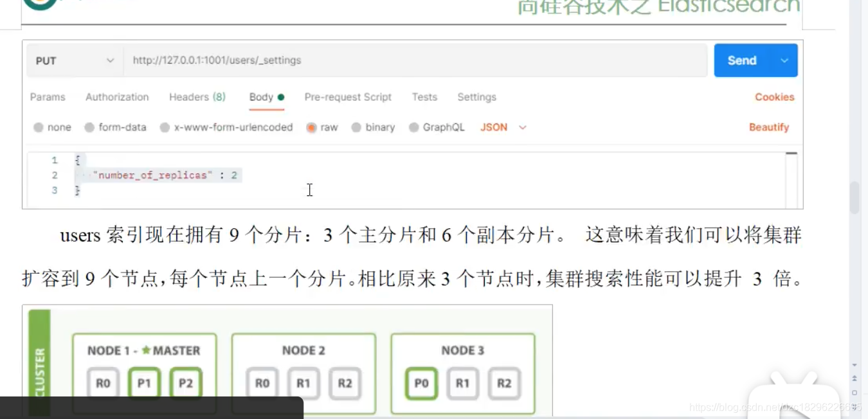Click the square browse object button
This screenshot has height=419, width=868.
(x=854, y=392)
